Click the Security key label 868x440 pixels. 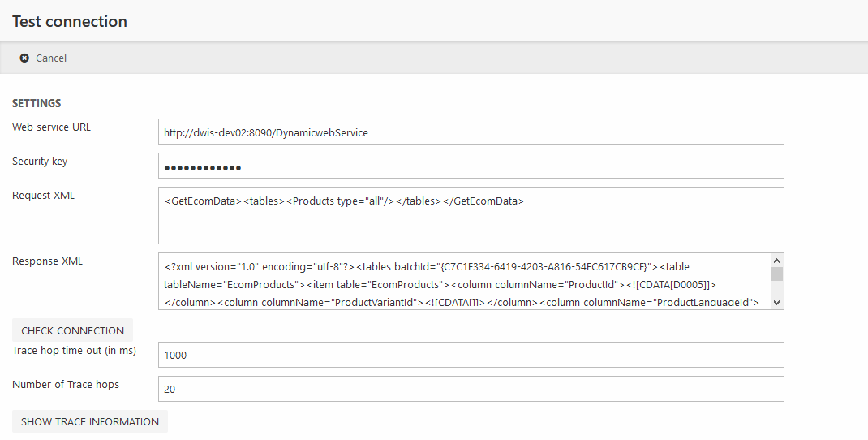[40, 162]
